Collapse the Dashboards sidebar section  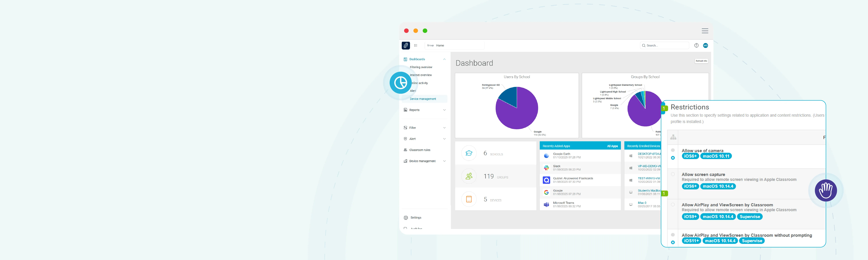444,59
